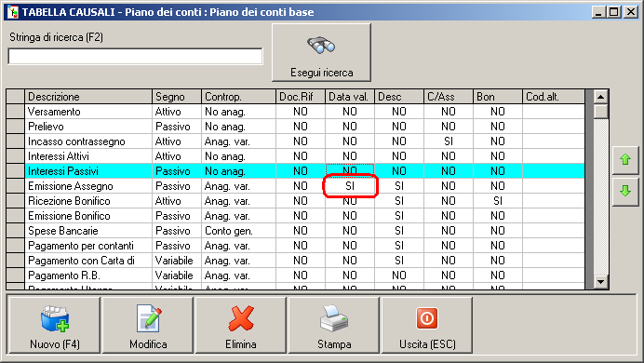Click the Cod.alt. column header
Image resolution: width=644 pixels, height=363 pixels.
pos(553,97)
